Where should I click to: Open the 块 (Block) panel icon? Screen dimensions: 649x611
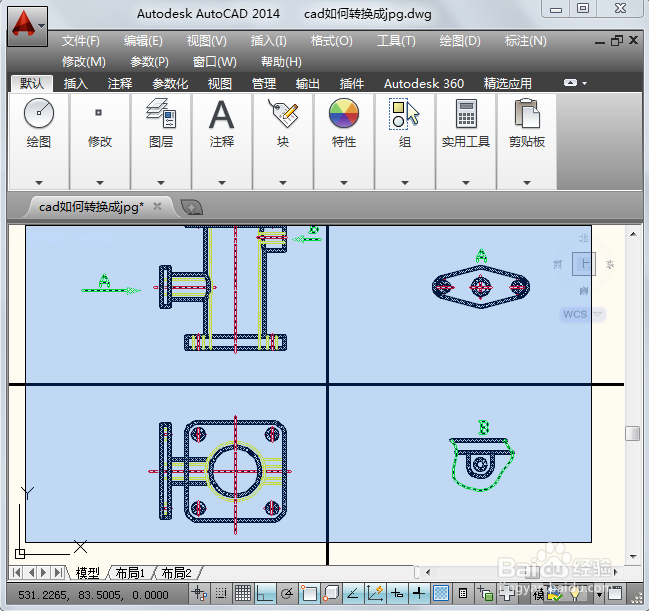pos(283,113)
